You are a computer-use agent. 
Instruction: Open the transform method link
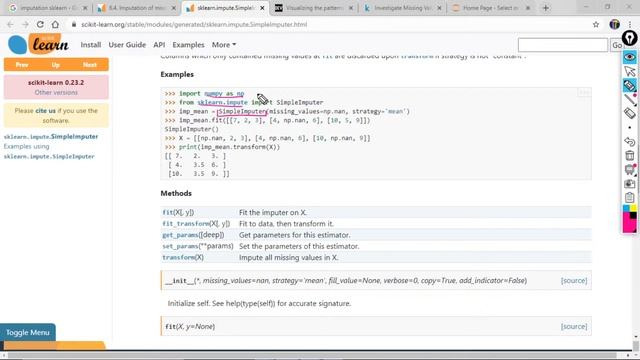tap(178, 258)
